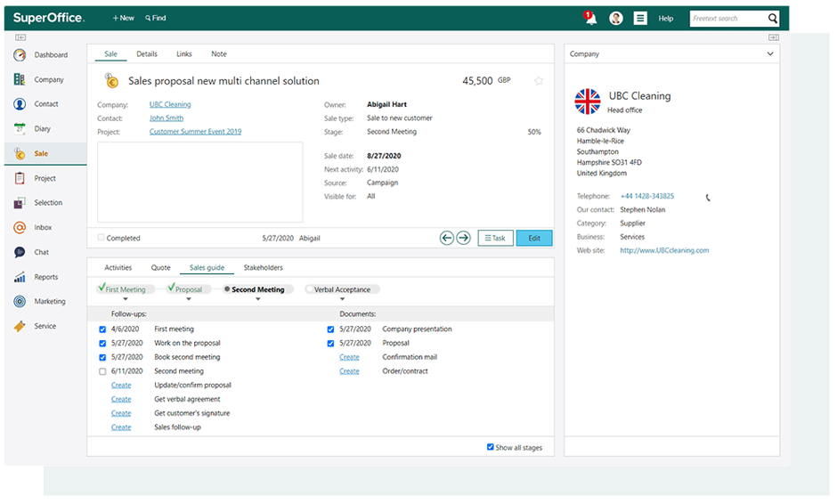This screenshot has height=504, width=837.
Task: Open notifications bell icon
Action: (x=590, y=18)
